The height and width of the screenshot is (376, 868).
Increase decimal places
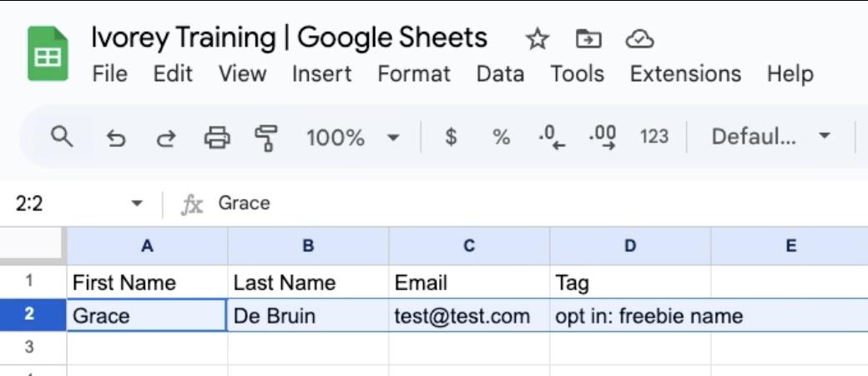point(603,137)
